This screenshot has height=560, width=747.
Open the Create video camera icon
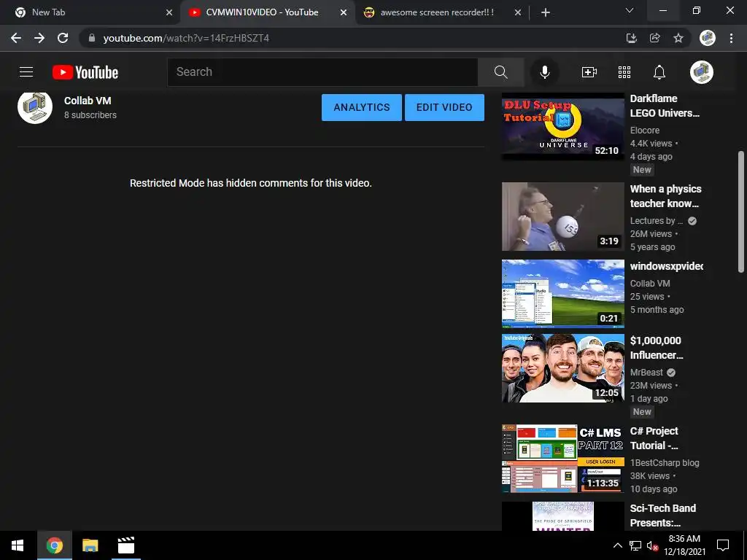click(x=589, y=72)
